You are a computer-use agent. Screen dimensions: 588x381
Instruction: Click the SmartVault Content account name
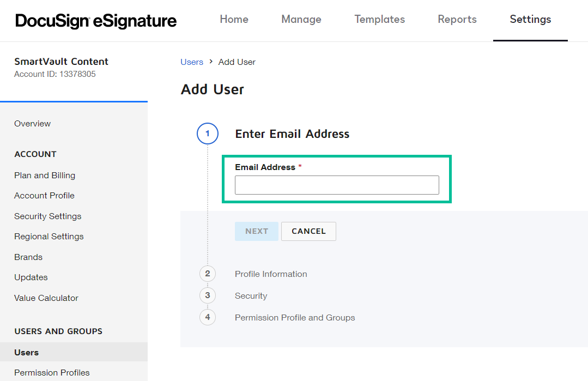coord(61,62)
